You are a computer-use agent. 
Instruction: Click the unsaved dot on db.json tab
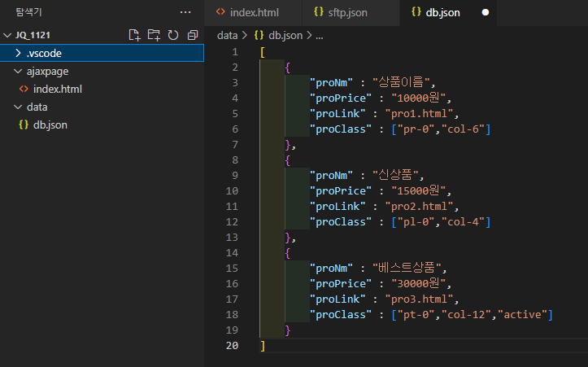486,12
